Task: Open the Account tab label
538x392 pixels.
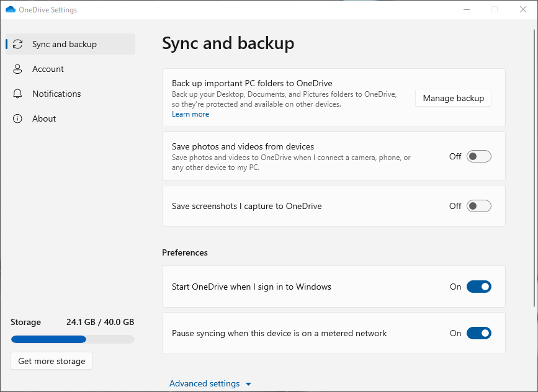Action: 48,69
